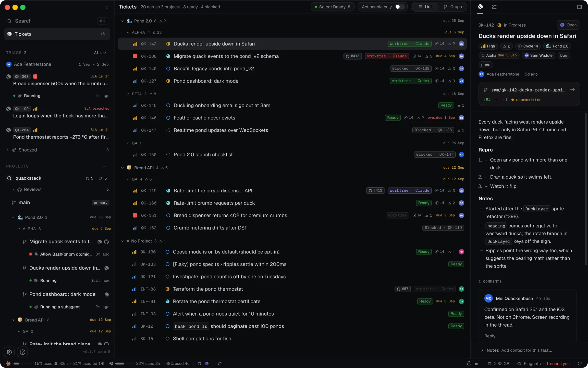Image resolution: width=588 pixels, height=368 pixels.
Task: Click the priority bars icon of QK-140
Action: 135,68
